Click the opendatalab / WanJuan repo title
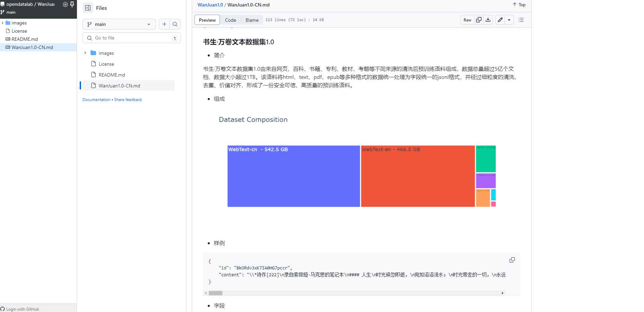The height and width of the screenshot is (312, 644). (31, 4)
